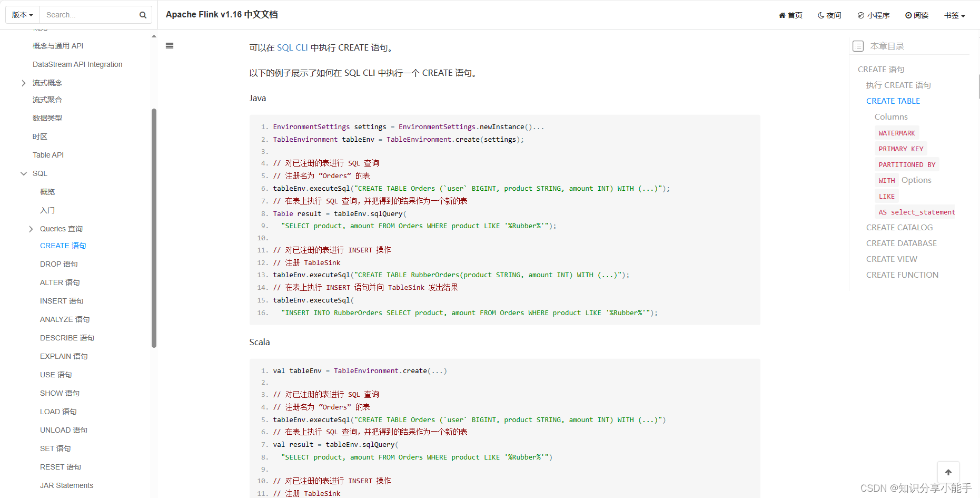Switch to 阅读 reading mode
This screenshot has height=498, width=980.
pyautogui.click(x=917, y=15)
